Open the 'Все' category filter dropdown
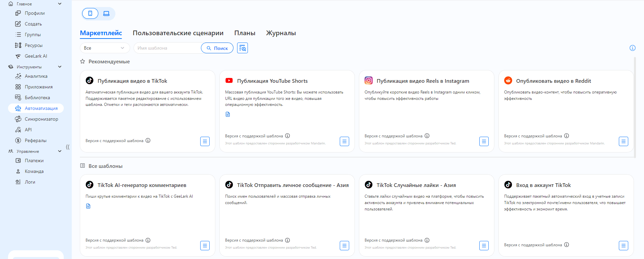 coord(105,48)
